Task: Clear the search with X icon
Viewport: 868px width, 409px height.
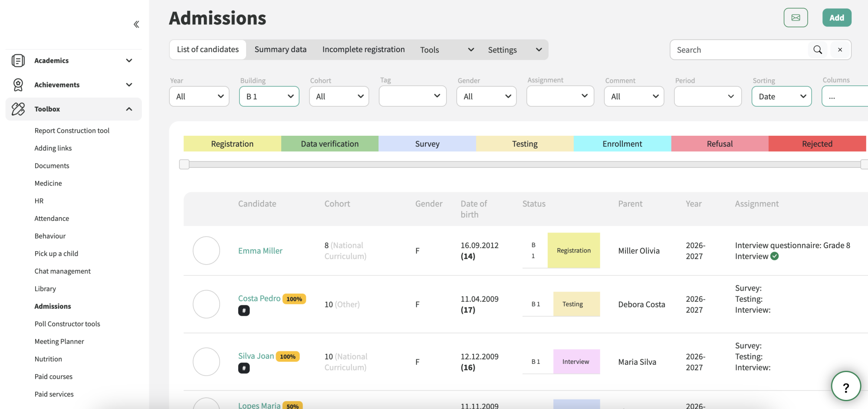Action: (840, 50)
